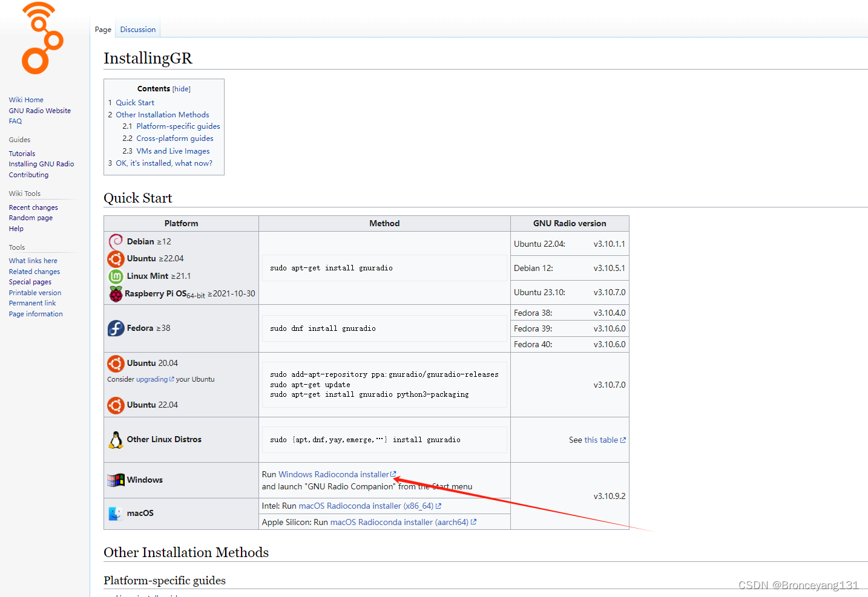868x597 pixels.
Task: Click the Method column header
Action: [x=384, y=223]
